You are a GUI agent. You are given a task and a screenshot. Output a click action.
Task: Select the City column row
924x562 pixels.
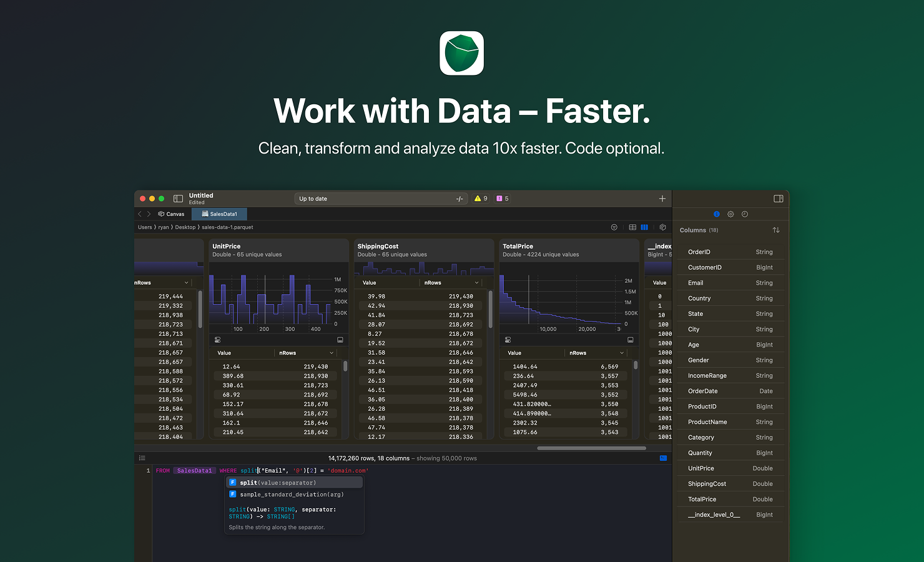(730, 329)
